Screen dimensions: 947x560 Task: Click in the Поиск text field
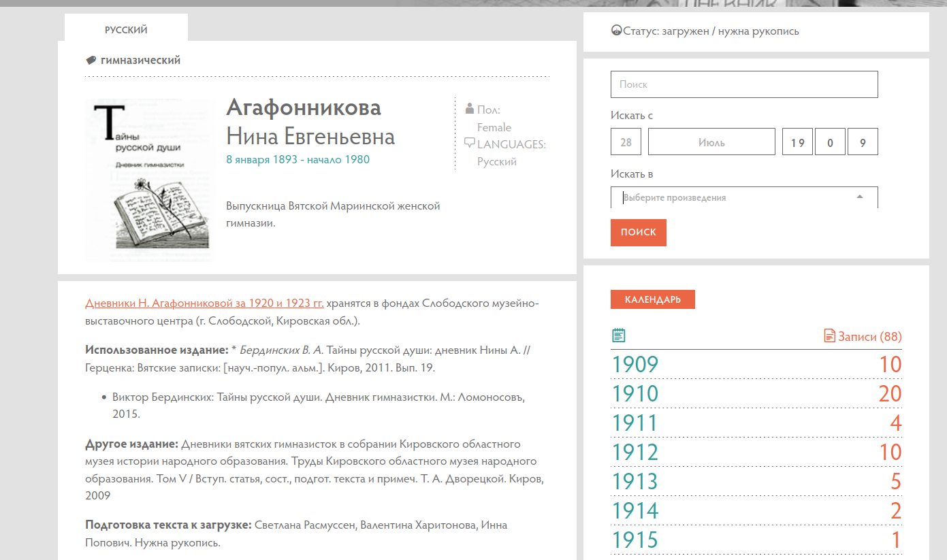(744, 84)
